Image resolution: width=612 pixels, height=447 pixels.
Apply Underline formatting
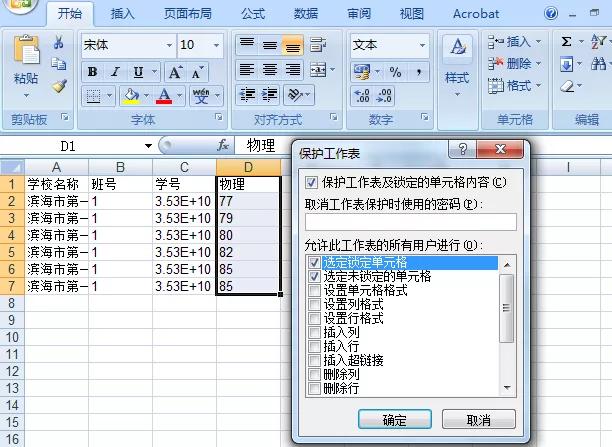click(x=138, y=72)
